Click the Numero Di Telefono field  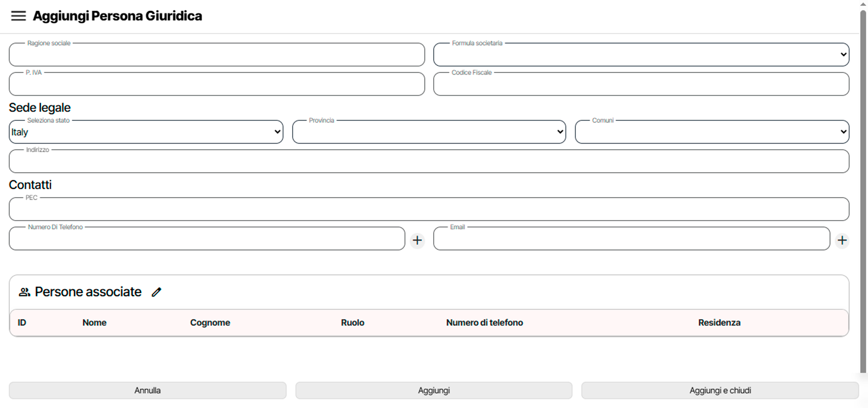[207, 239]
